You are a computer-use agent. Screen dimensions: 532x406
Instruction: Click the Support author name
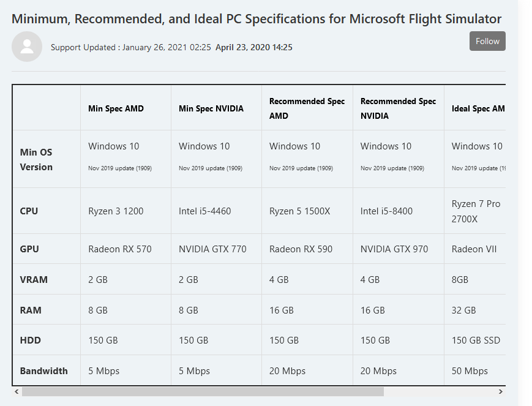tap(66, 47)
